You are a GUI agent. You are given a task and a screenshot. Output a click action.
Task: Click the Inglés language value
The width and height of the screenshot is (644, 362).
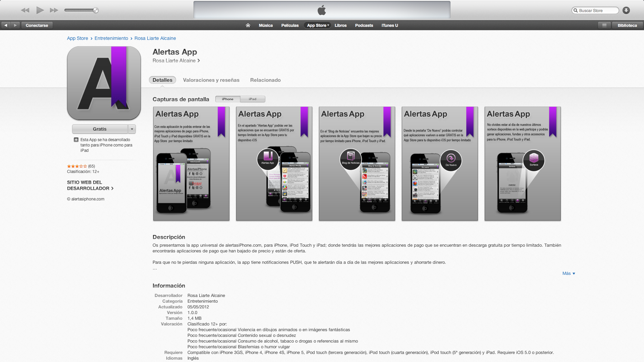[193, 358]
